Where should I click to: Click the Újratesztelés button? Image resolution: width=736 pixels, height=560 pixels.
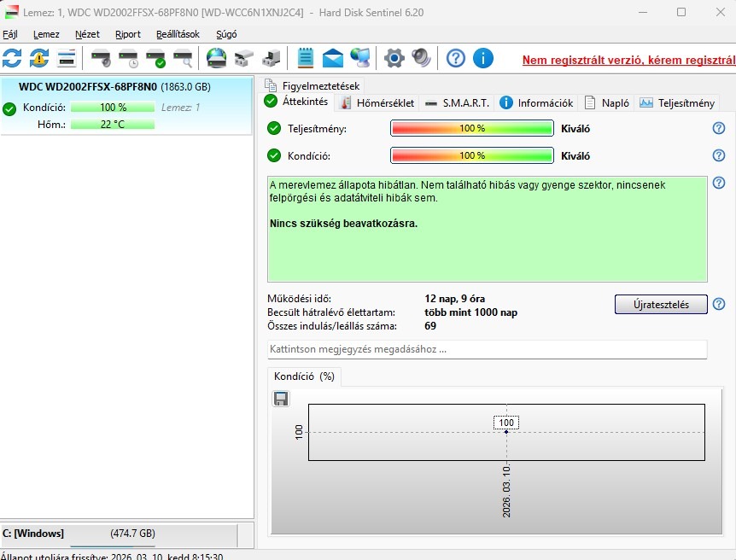click(x=661, y=304)
